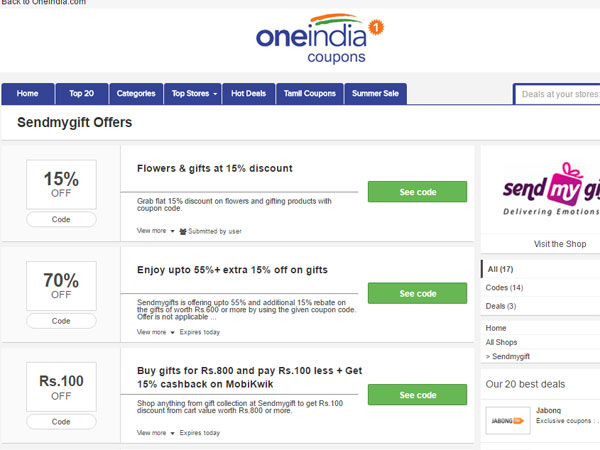Click the Back to OneIndia.com link
The image size is (600, 450).
(x=43, y=3)
